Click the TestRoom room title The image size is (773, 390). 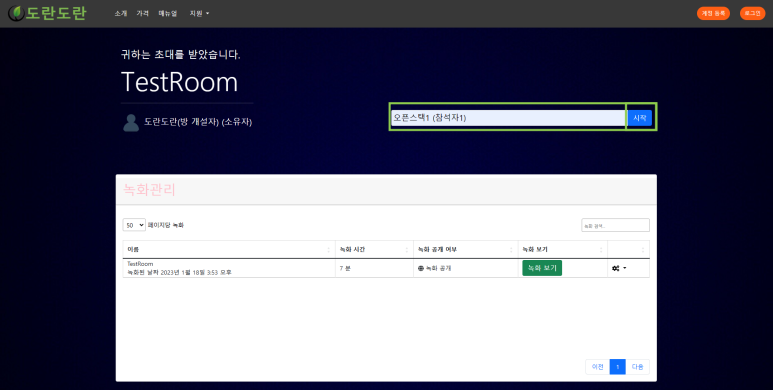tap(179, 82)
